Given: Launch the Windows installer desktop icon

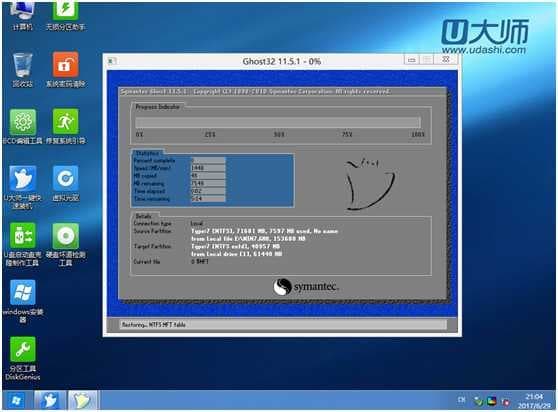Looking at the screenshot, I should [23, 302].
